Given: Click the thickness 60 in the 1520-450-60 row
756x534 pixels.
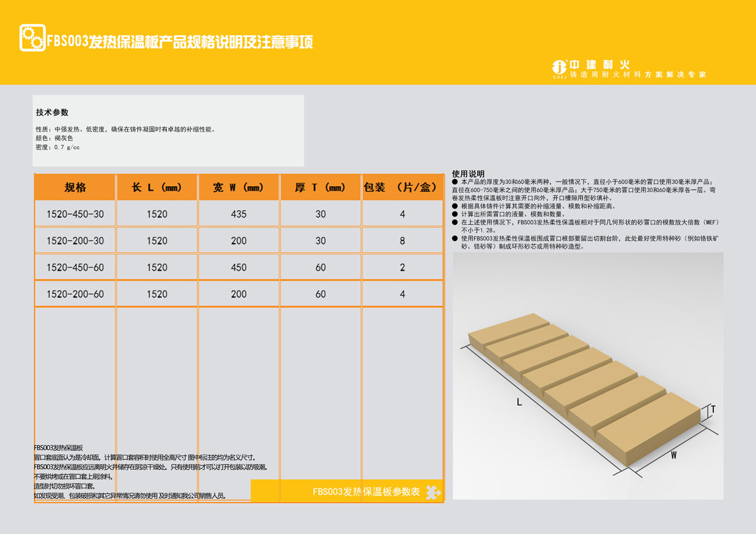Looking at the screenshot, I should [321, 268].
